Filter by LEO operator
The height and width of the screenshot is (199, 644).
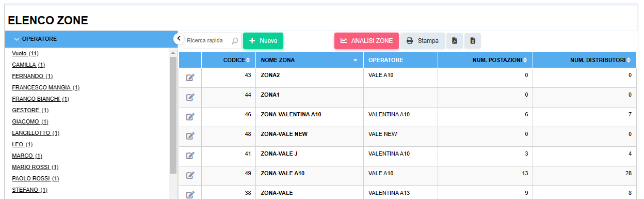tap(22, 144)
